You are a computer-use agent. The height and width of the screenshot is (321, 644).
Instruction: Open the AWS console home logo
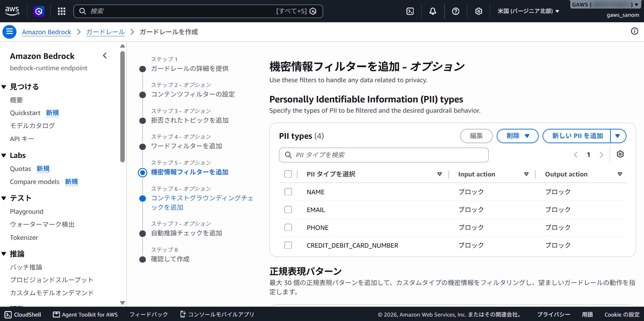pos(12,11)
